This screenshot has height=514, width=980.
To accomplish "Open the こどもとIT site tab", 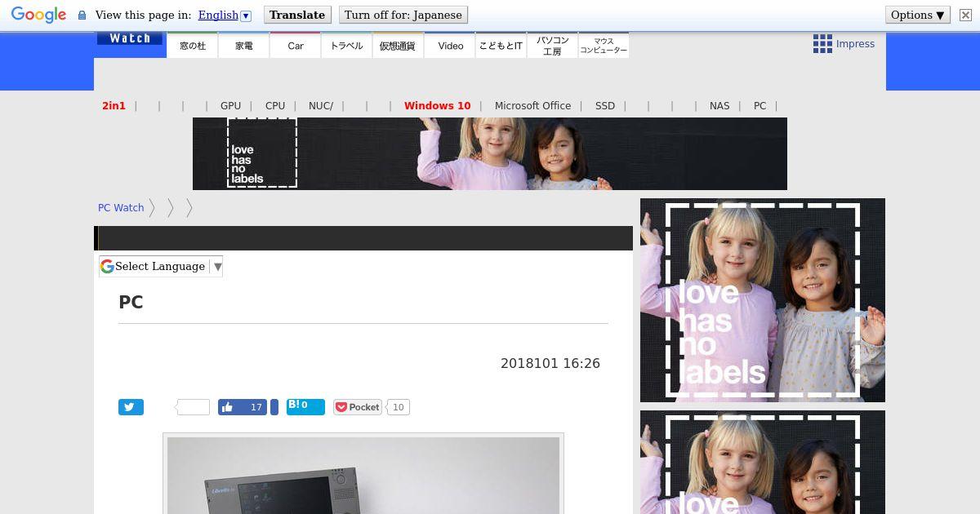I will (x=501, y=46).
